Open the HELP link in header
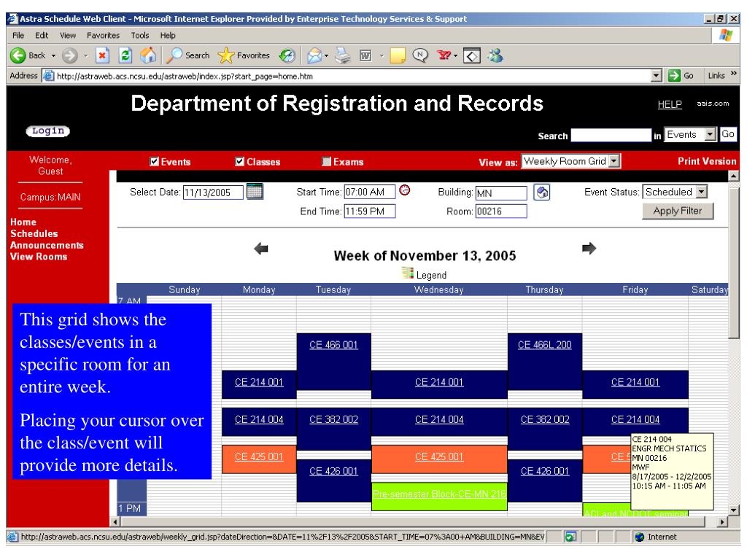 [x=670, y=104]
